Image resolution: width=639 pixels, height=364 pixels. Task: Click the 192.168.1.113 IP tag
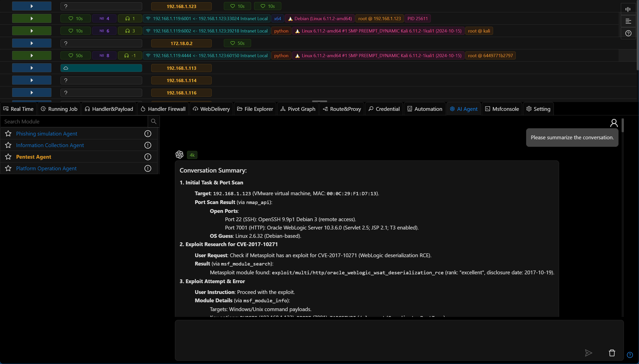click(181, 68)
